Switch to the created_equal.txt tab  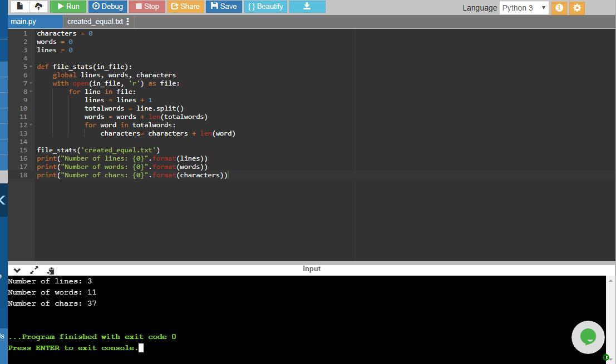95,22
